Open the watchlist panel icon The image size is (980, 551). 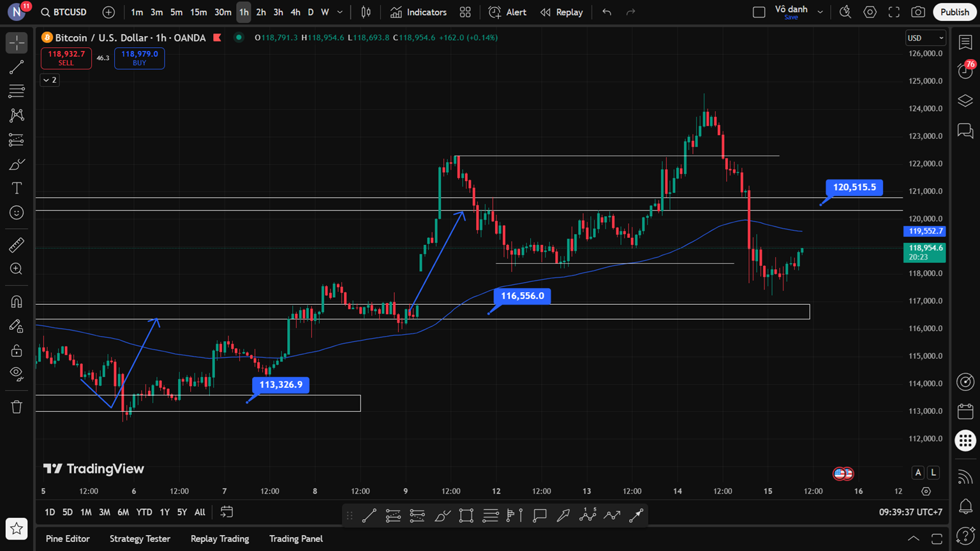pyautogui.click(x=965, y=42)
